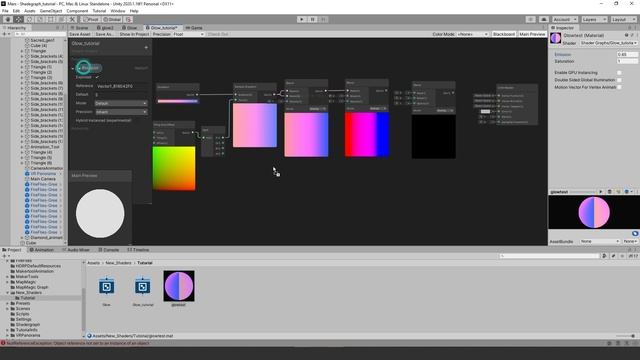Select the Transform tool in toolbar
The width and height of the screenshot is (640, 360).
61,19
